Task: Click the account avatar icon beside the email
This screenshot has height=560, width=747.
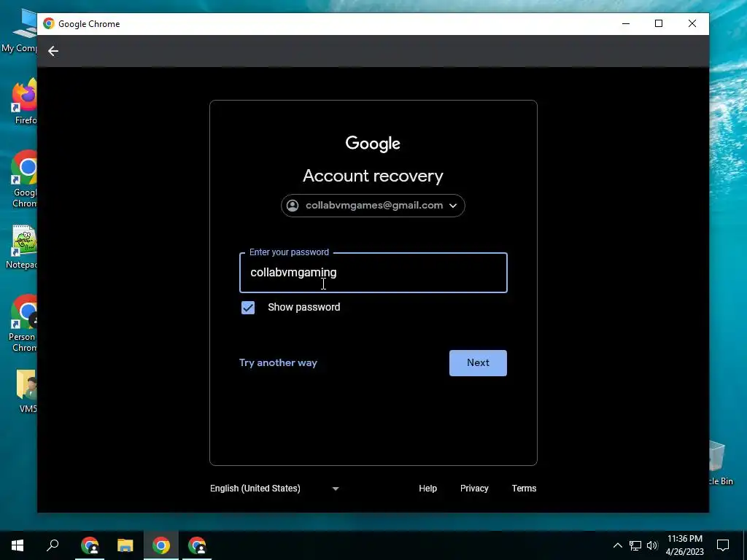Action: tap(293, 205)
